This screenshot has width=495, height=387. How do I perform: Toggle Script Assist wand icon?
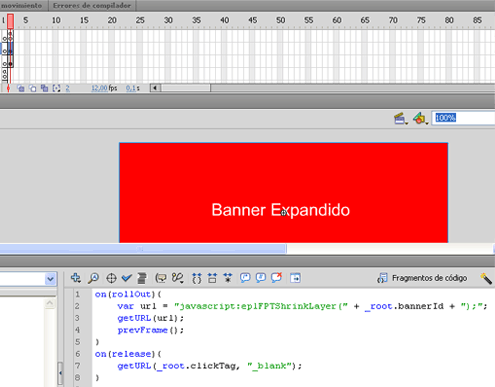click(x=486, y=278)
